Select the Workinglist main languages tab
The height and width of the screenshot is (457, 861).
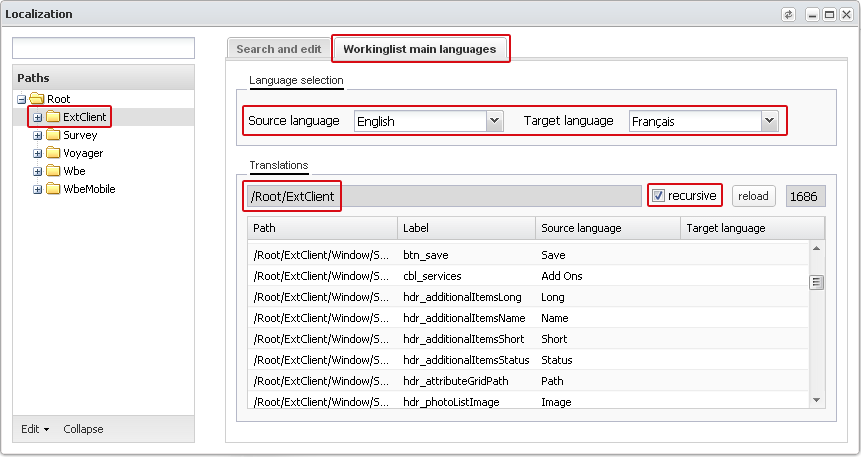coord(420,49)
